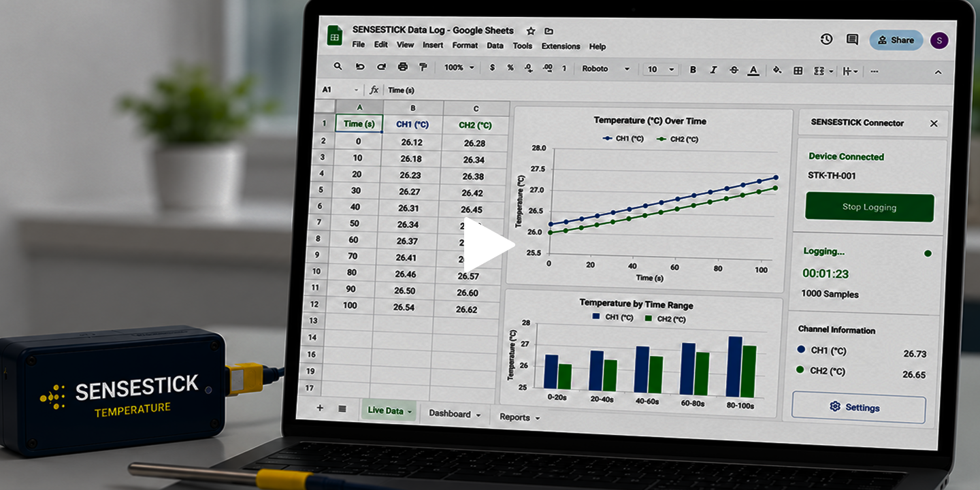Select column A header
Screen dimensions: 980x490
359,108
